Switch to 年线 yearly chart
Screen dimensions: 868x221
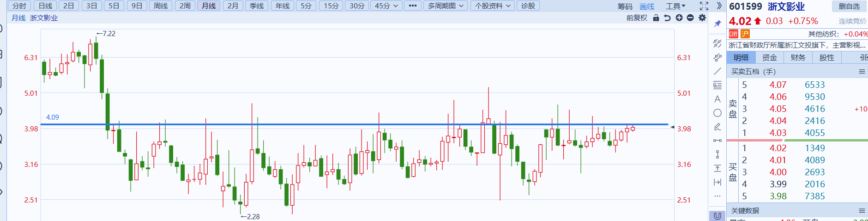coord(283,6)
